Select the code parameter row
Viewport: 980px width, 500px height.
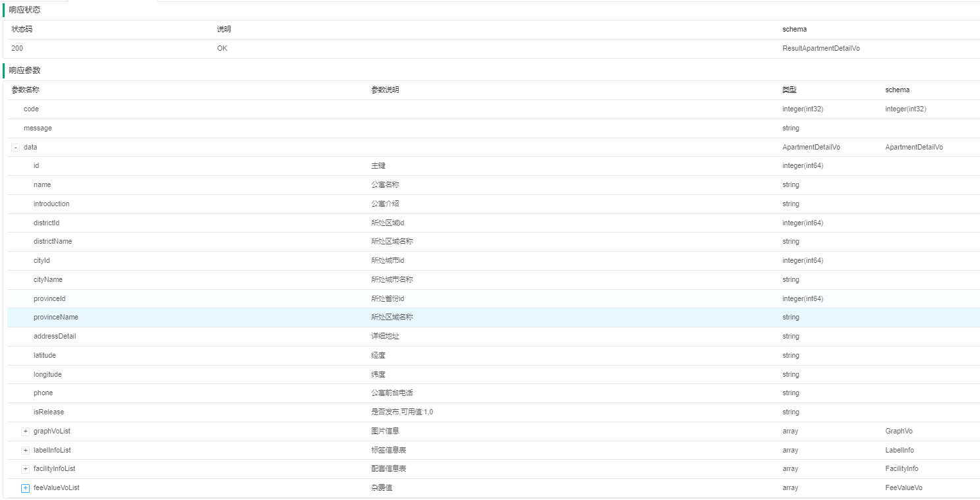coord(494,109)
